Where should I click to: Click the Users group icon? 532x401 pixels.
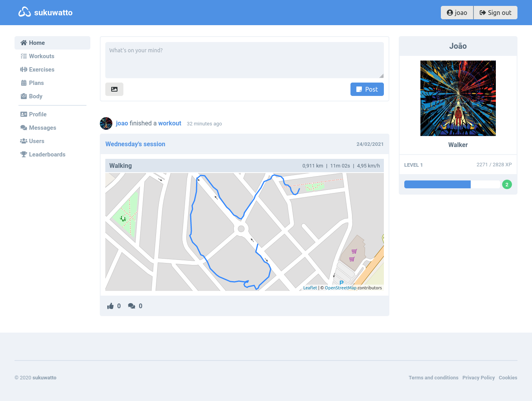coord(24,141)
